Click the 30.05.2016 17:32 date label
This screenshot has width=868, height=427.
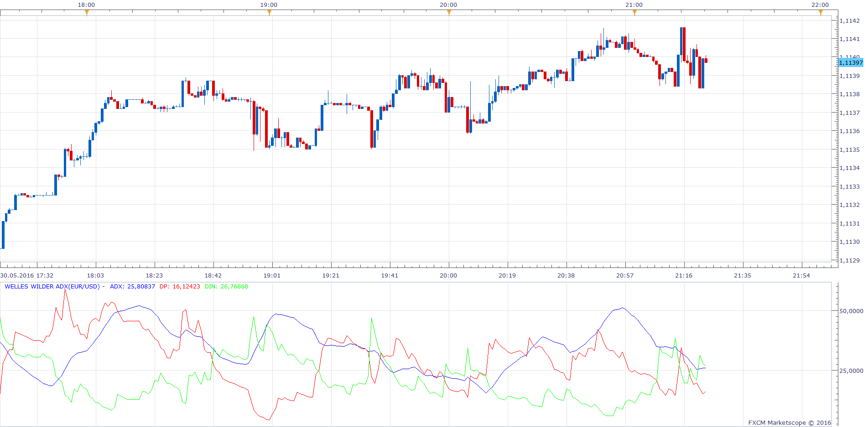tap(27, 275)
